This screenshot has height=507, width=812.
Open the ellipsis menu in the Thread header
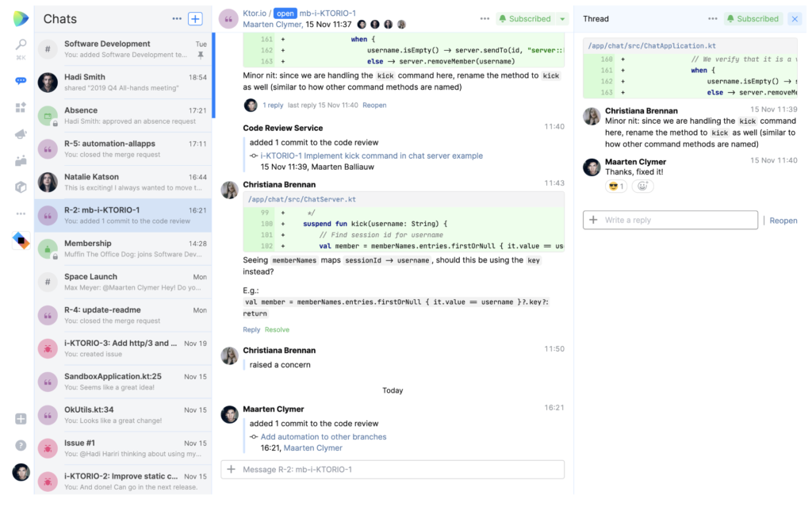click(713, 17)
